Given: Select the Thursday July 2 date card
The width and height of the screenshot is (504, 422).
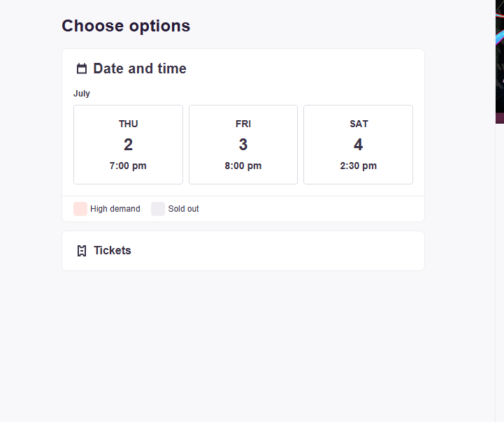Looking at the screenshot, I should [128, 145].
